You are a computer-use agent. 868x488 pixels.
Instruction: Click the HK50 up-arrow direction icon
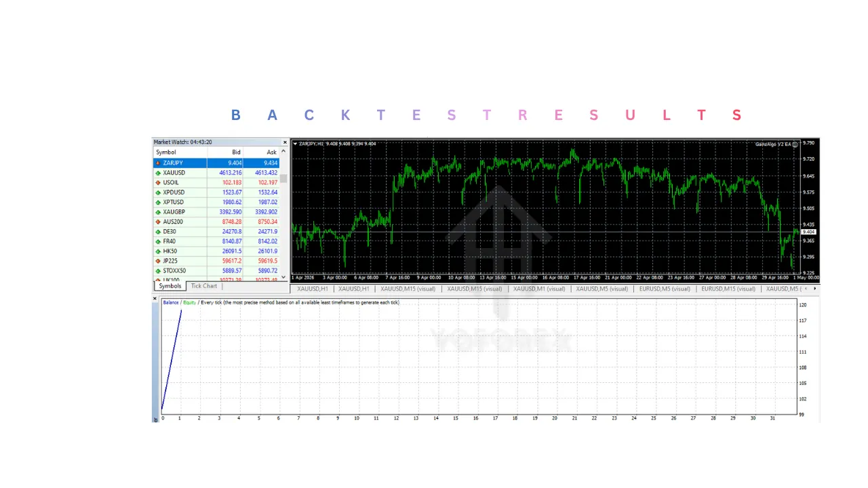pos(158,251)
